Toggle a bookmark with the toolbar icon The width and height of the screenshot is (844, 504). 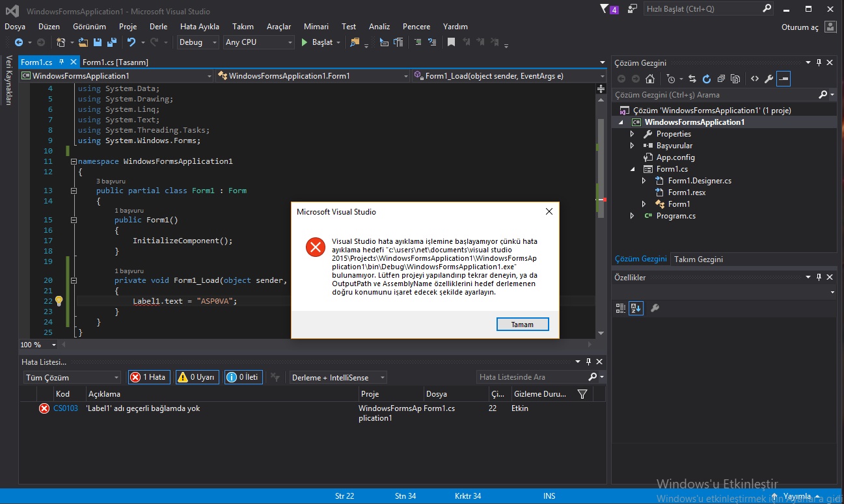(451, 42)
